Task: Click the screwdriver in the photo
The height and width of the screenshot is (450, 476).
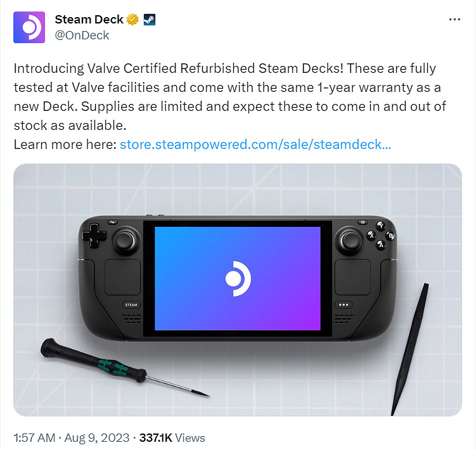Action: click(125, 367)
